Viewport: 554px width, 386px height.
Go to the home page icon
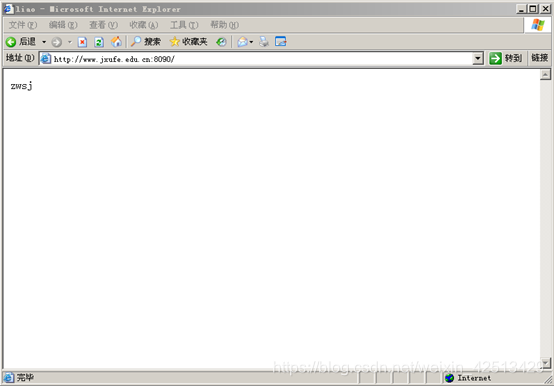(116, 42)
